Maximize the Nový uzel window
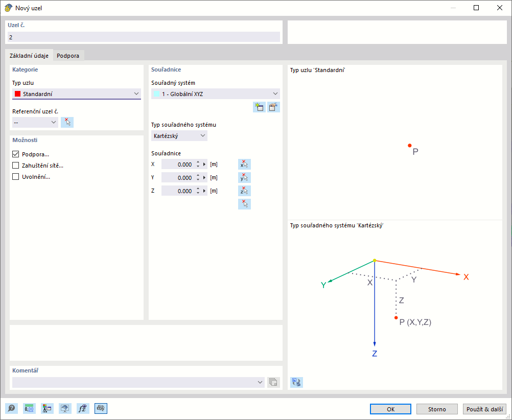The image size is (512, 420). pyautogui.click(x=476, y=8)
